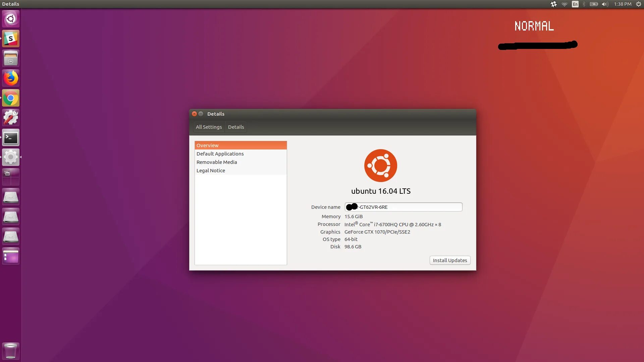
Task: Open the first disk drive icon
Action: pos(11,197)
